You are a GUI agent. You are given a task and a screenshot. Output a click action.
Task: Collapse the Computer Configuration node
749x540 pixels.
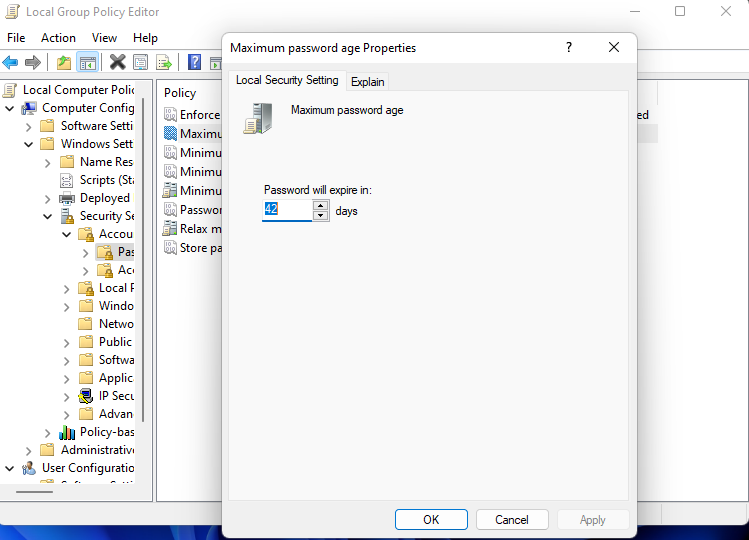click(10, 108)
